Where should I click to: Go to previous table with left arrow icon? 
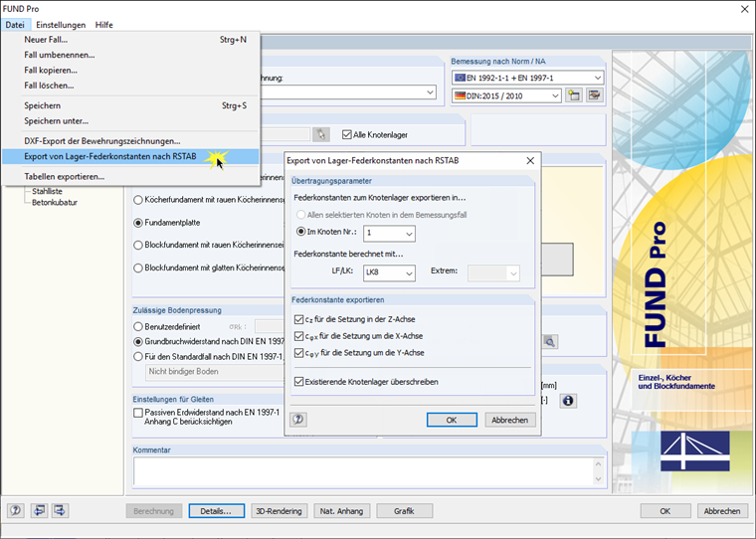point(39,510)
